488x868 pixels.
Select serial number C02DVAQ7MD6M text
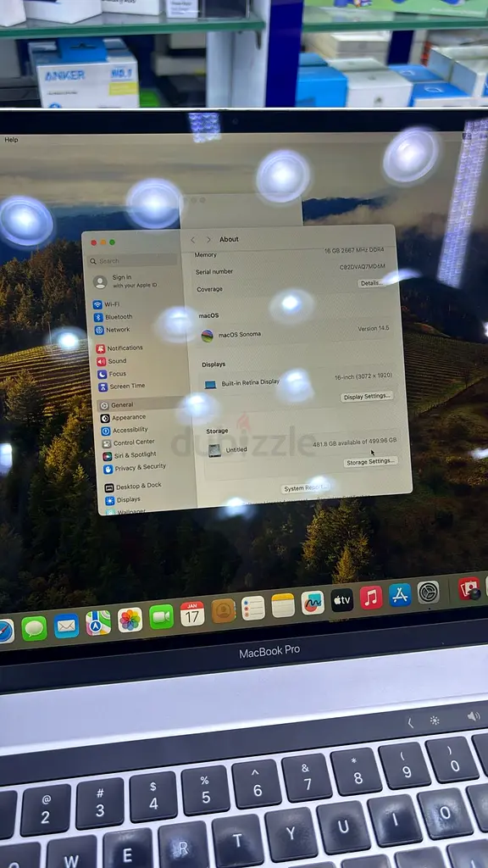pyautogui.click(x=363, y=267)
